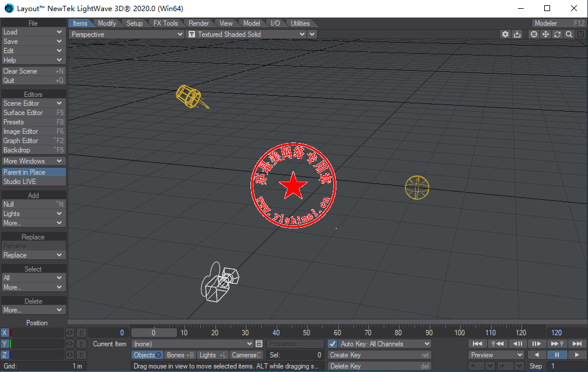
Task: Select the viewport zoom magnifier icon
Action: click(x=569, y=34)
